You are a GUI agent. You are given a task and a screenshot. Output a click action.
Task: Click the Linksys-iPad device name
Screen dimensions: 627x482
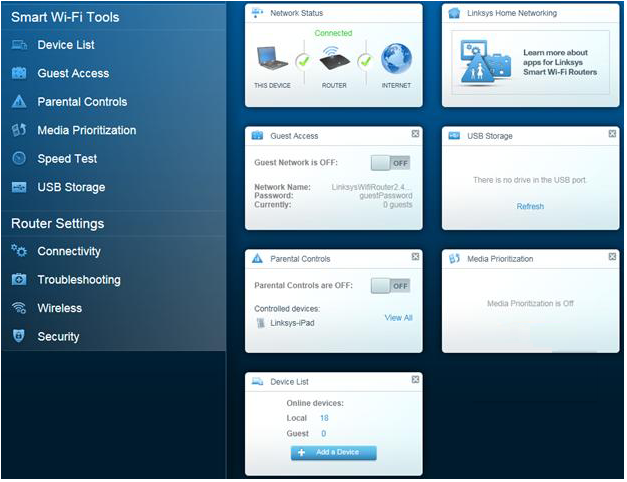click(292, 323)
